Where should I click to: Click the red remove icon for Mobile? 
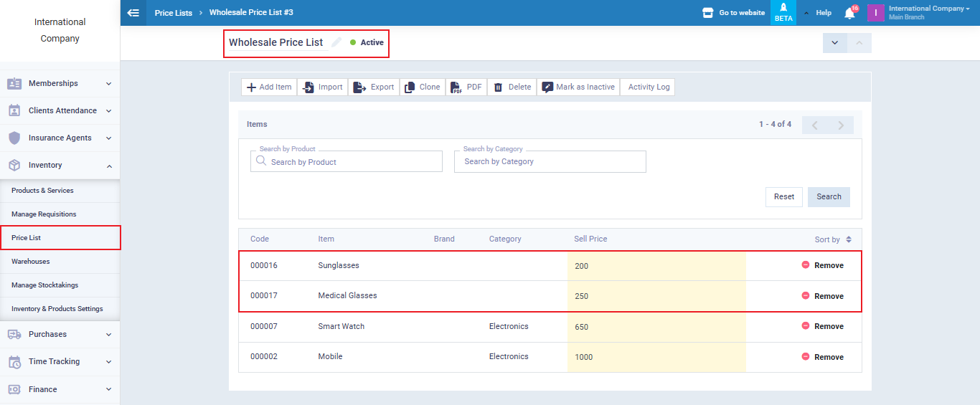[x=806, y=357]
